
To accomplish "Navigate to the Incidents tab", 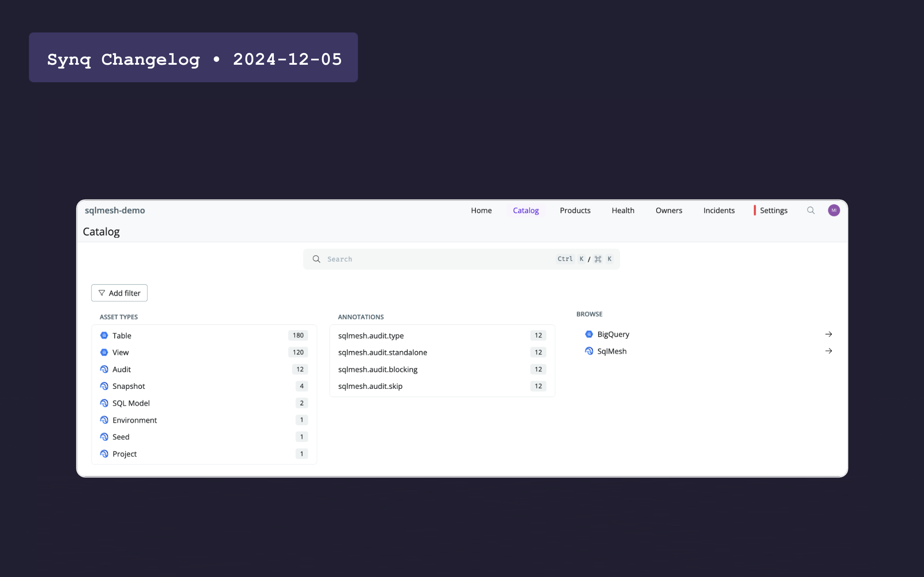I will point(719,210).
